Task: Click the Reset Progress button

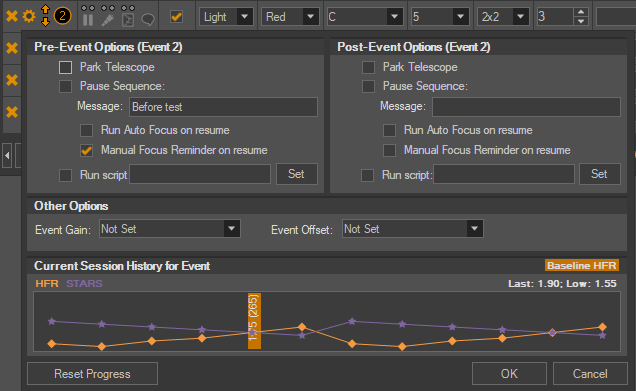Action: point(92,374)
